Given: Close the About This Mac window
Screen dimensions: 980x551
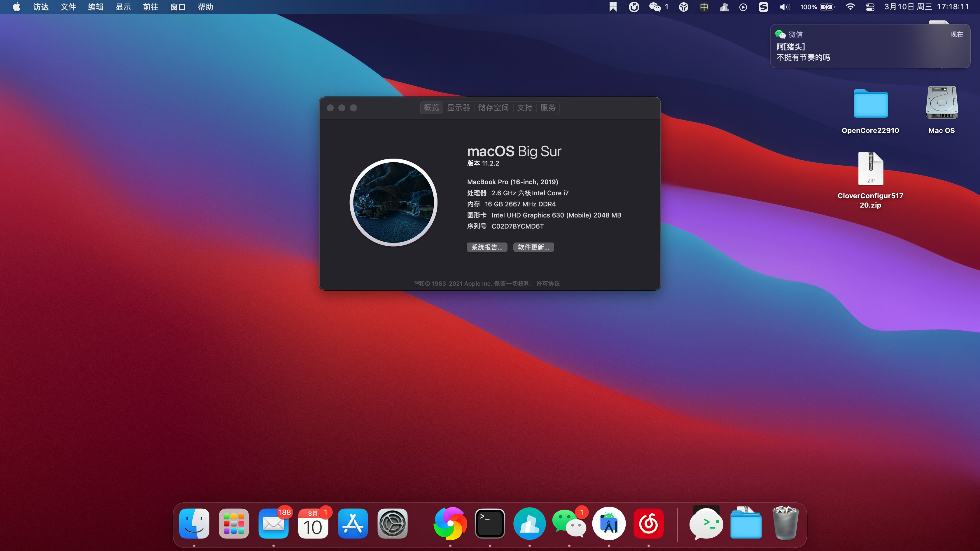Looking at the screenshot, I should coord(330,108).
